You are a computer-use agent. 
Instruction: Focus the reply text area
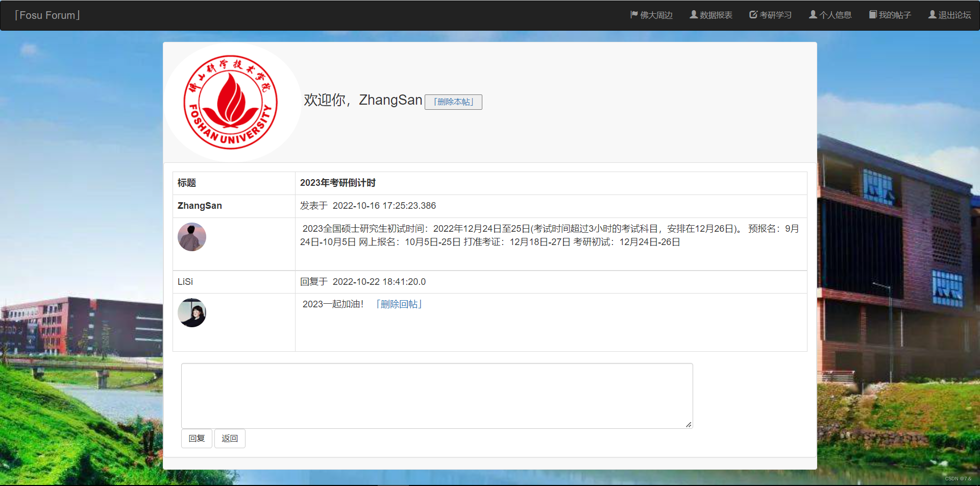tap(437, 396)
